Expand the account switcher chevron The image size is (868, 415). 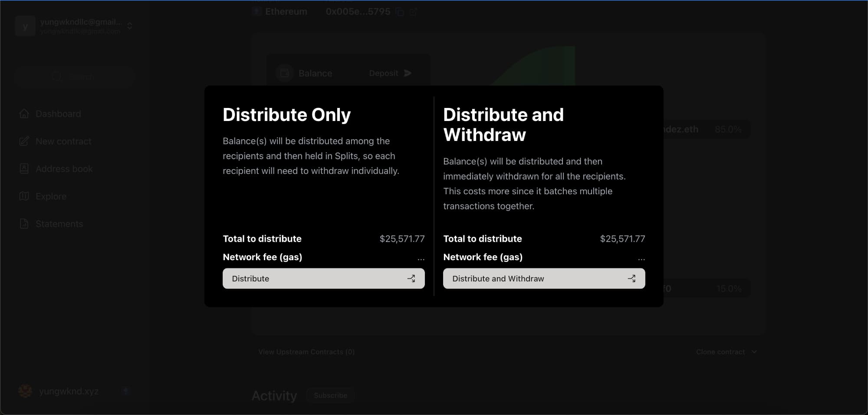[129, 26]
